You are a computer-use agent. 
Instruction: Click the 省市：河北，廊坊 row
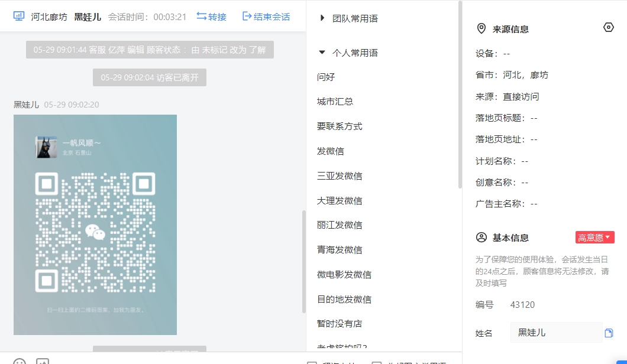tap(512, 74)
